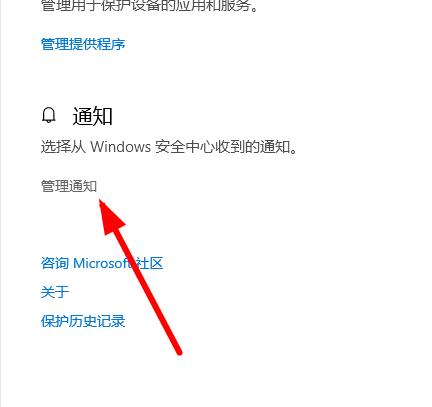Screen dimensions: 432x407
Task: Go to notification settings via 管理通知
Action: [x=69, y=186]
